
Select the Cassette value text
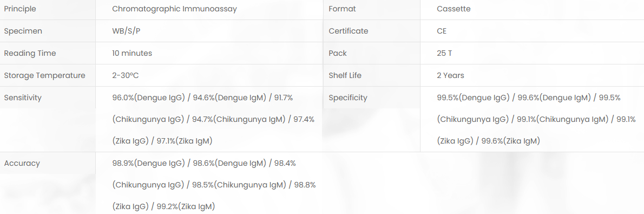point(454,9)
